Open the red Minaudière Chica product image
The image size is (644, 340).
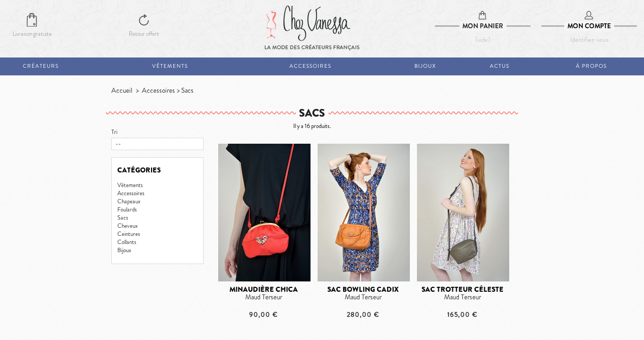(264, 213)
